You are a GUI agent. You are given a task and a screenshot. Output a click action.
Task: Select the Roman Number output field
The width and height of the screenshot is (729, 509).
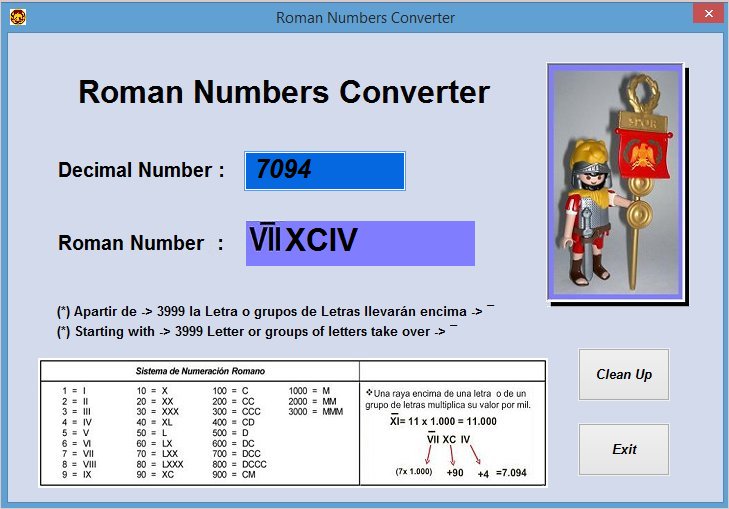(360, 243)
